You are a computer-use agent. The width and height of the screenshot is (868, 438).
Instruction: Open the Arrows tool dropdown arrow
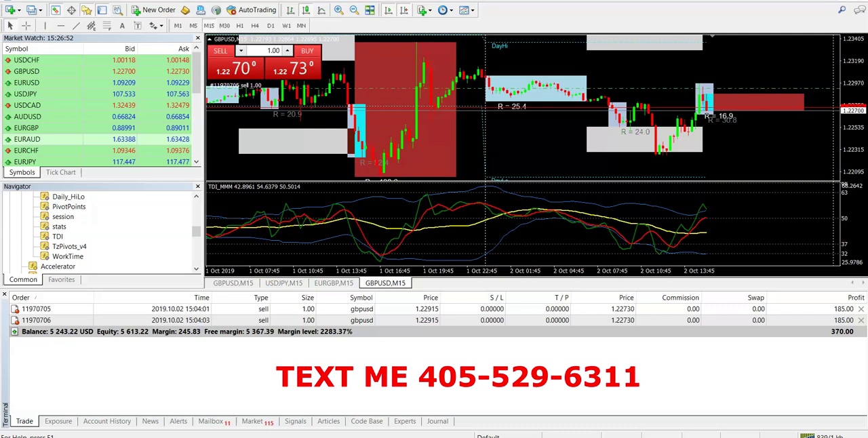point(161,26)
